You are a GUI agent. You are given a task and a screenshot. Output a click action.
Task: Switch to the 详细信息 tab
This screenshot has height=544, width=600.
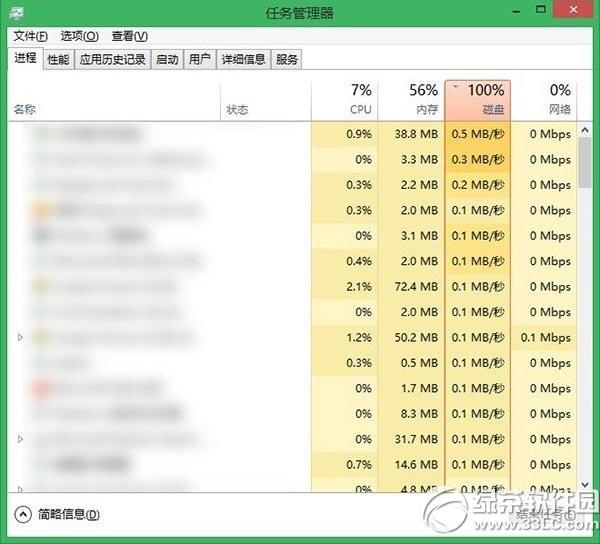click(243, 59)
